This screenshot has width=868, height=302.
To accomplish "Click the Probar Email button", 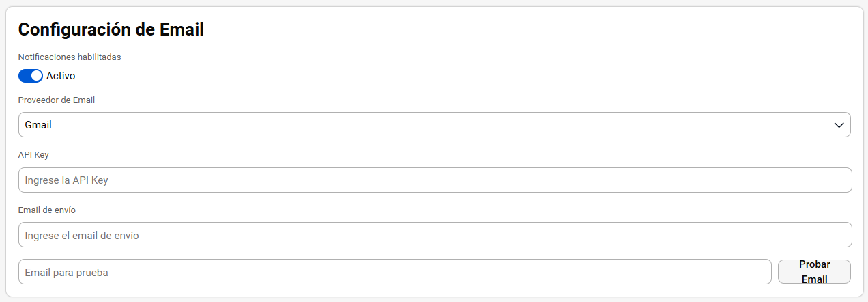I will [814, 271].
